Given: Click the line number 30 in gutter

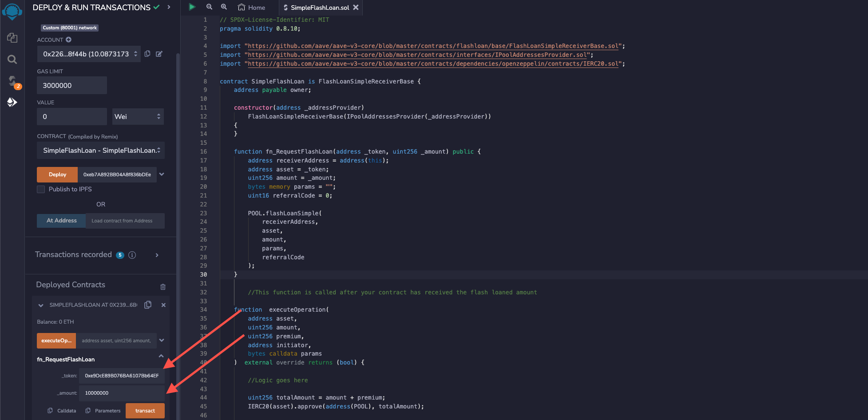Looking at the screenshot, I should (x=203, y=274).
